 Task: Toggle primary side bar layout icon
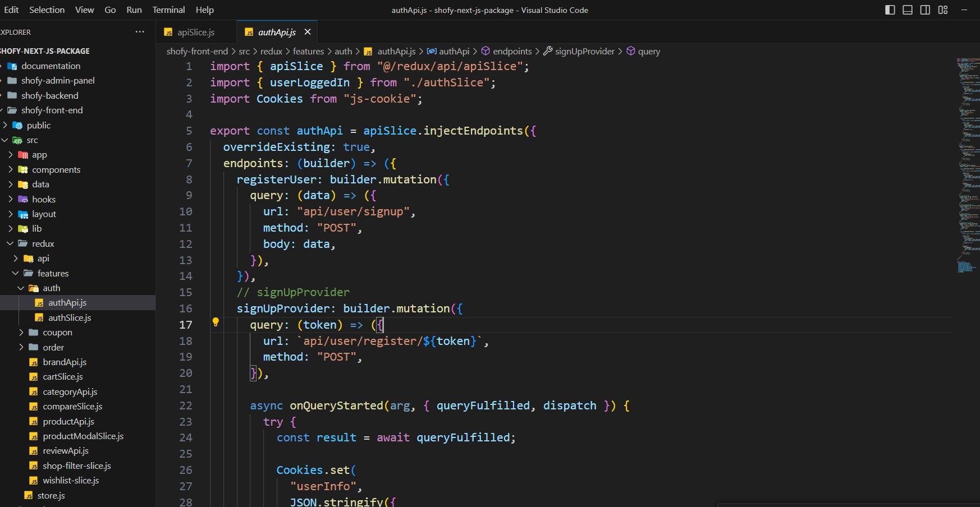click(890, 10)
